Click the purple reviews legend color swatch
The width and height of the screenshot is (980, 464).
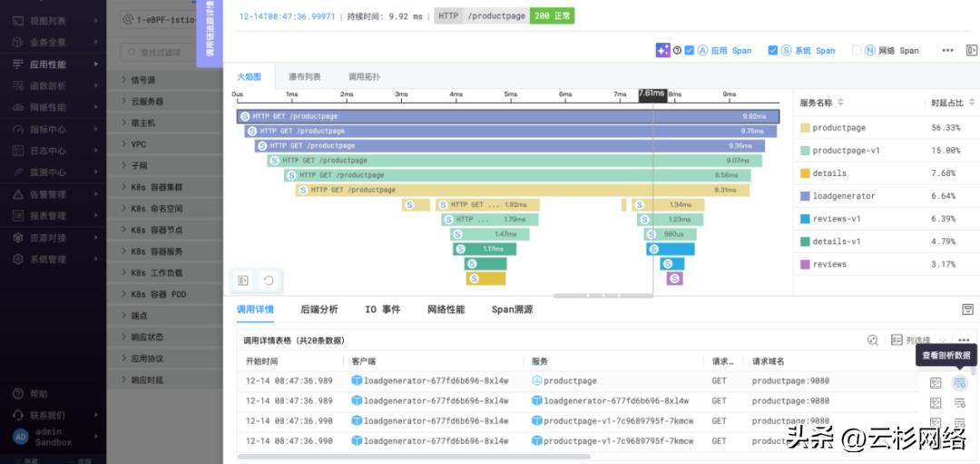click(804, 264)
